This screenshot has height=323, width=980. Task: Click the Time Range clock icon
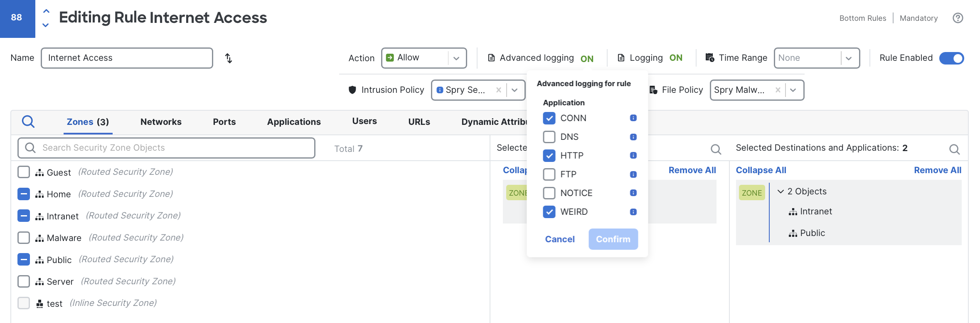pos(709,57)
